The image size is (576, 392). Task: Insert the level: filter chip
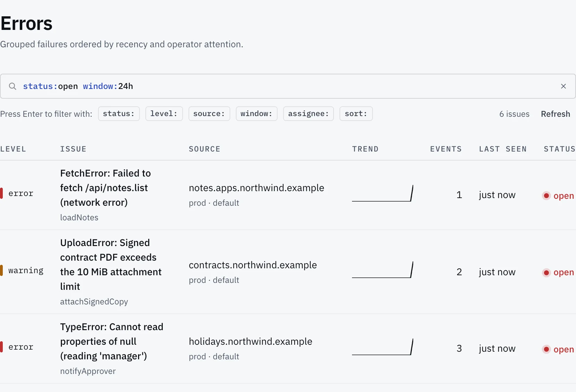164,114
